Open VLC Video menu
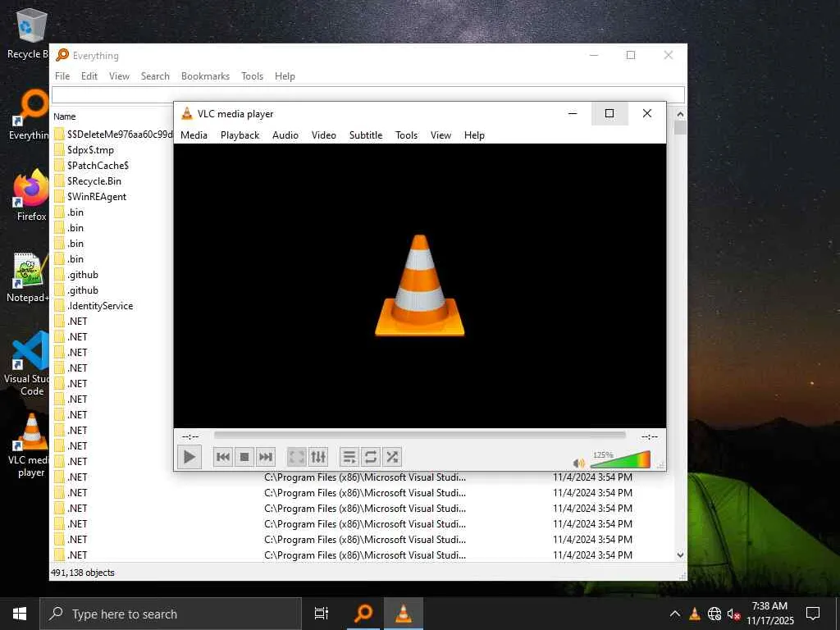Screen dimensions: 840x630 323,135
